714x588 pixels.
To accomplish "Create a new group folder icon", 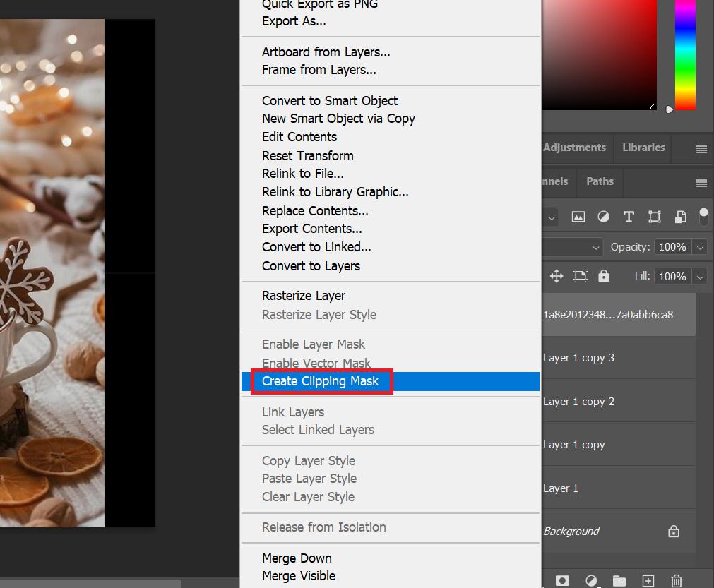I will point(619,580).
